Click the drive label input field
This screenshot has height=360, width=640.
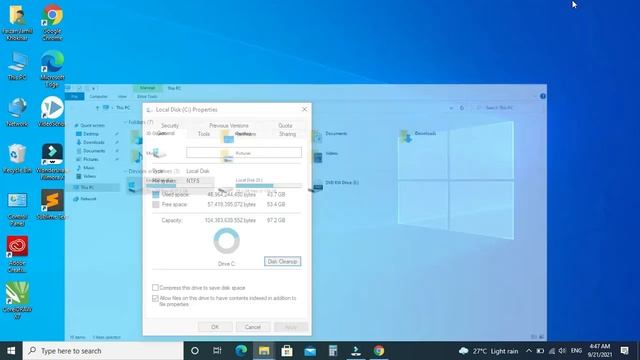tap(244, 153)
